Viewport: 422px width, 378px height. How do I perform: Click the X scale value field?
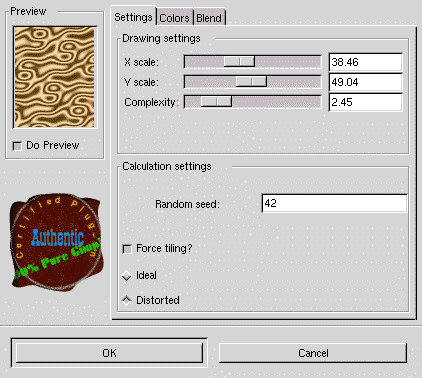[x=366, y=62]
